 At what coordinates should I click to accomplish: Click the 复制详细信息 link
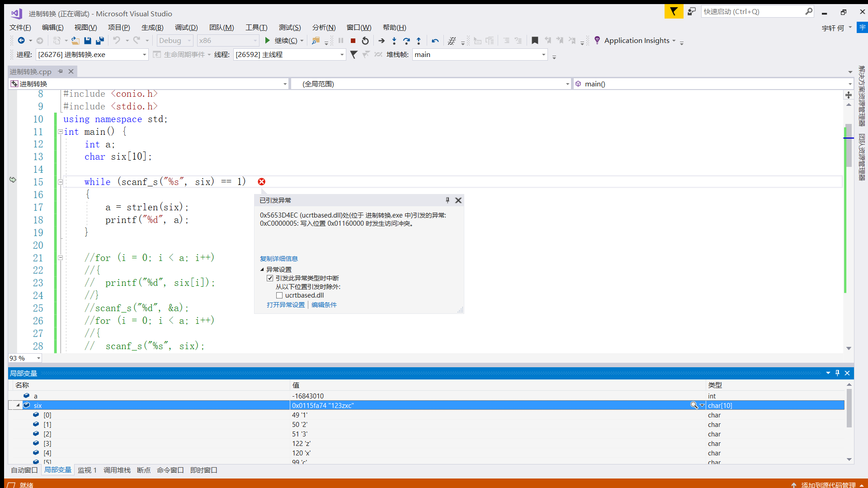[x=278, y=259]
